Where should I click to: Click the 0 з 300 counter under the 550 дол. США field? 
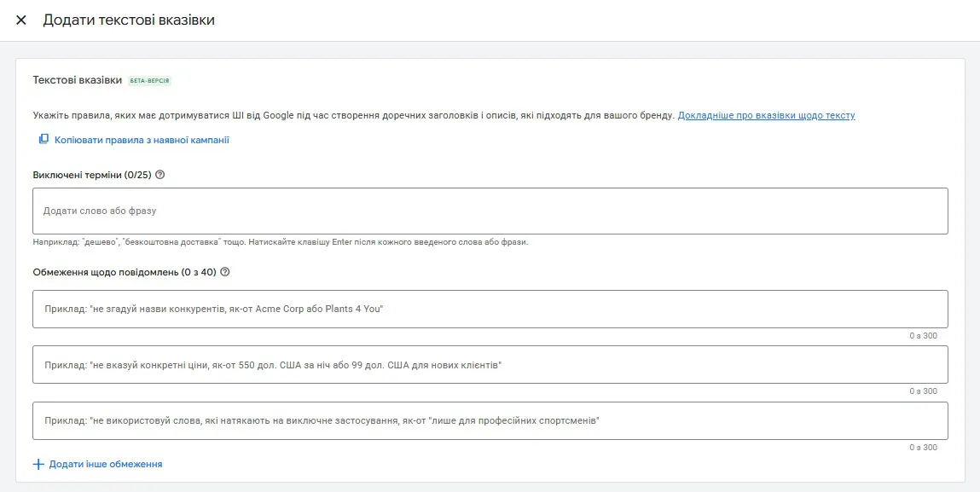[x=923, y=391]
